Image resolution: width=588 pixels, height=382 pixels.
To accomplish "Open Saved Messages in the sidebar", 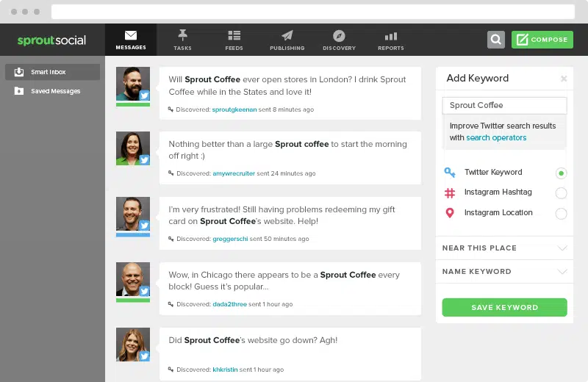I will 51,91.
